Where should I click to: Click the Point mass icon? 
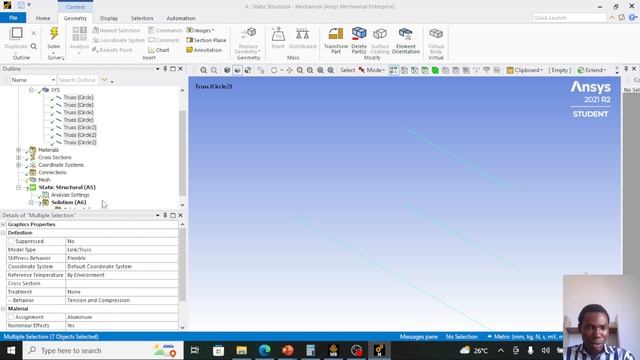pyautogui.click(x=278, y=34)
